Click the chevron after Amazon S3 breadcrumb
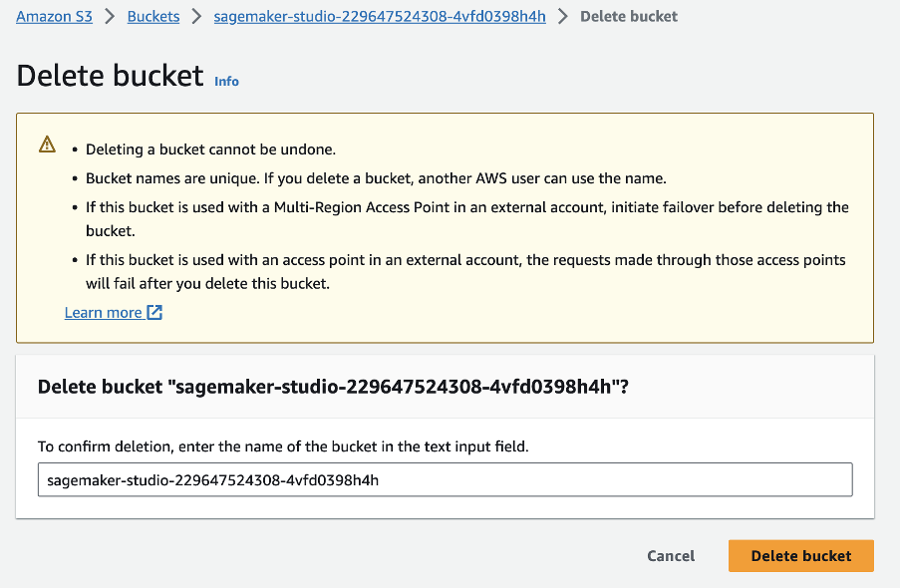Screen dimensions: 901x588 110,16
